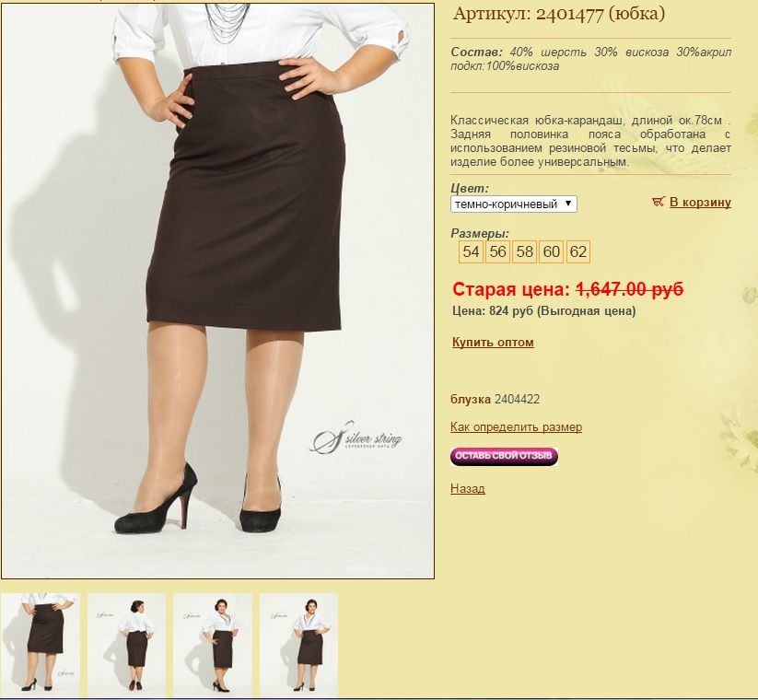Open the Купить оптом link
The image size is (758, 700).
point(493,343)
